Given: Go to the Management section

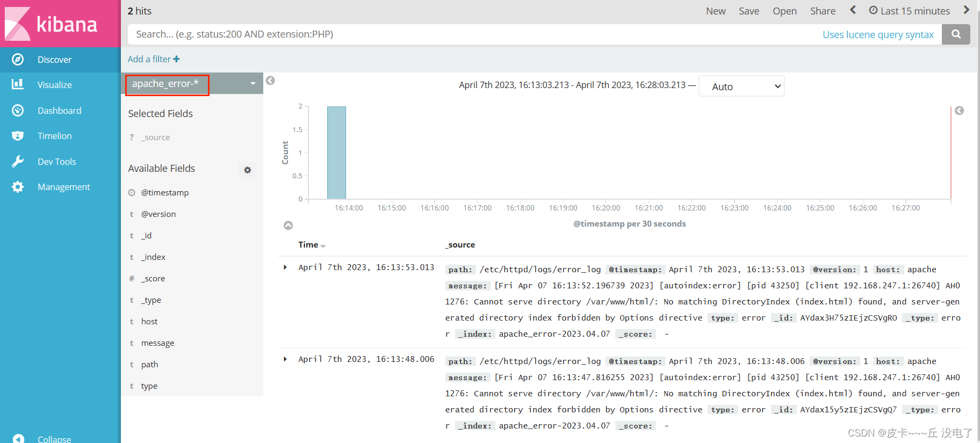Looking at the screenshot, I should click(x=64, y=187).
